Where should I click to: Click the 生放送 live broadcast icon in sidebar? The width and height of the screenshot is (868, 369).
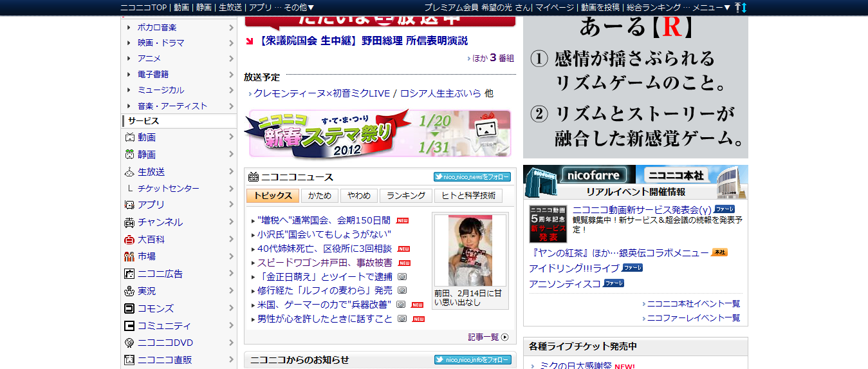point(129,172)
